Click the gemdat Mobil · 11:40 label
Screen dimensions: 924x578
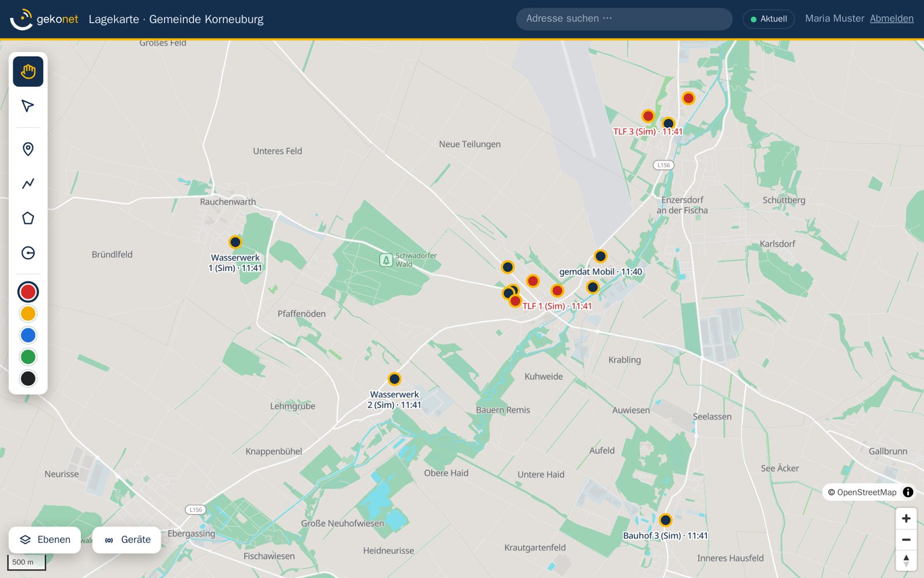[x=601, y=272]
